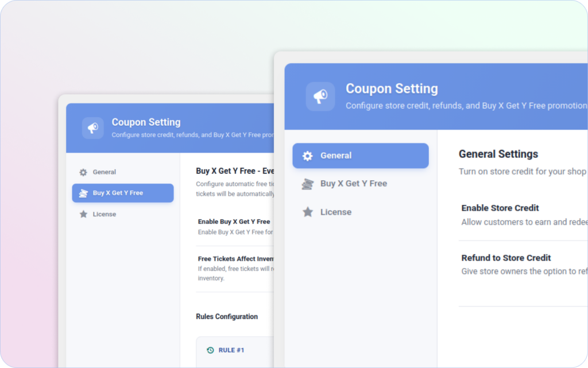Click the star icon beside License in back panel
Image resolution: width=588 pixels, height=368 pixels.
(83, 214)
